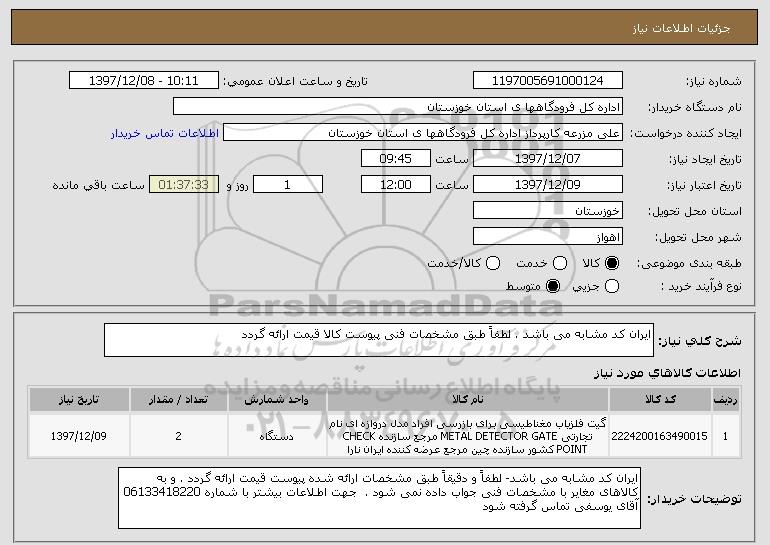Click the creation time field 09:45
This screenshot has width=770, height=545.
coord(395,159)
